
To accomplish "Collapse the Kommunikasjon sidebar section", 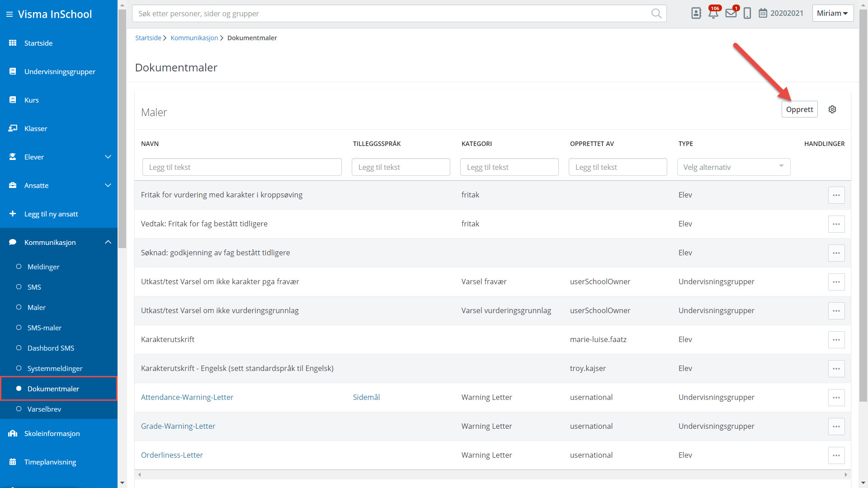I will click(x=108, y=242).
